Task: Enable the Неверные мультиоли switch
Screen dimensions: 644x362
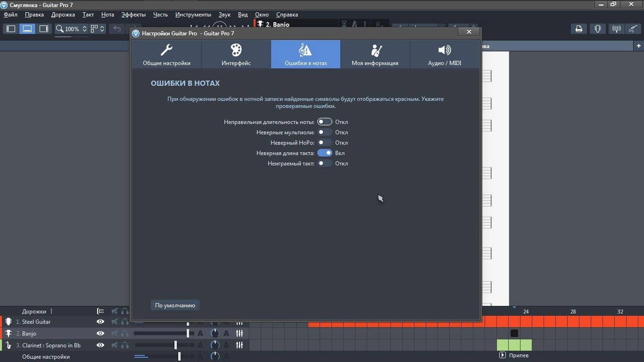Action: coord(324,132)
